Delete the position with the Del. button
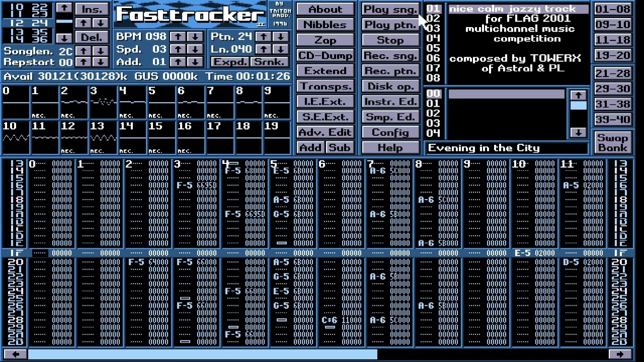The image size is (644, 362). pos(92,38)
